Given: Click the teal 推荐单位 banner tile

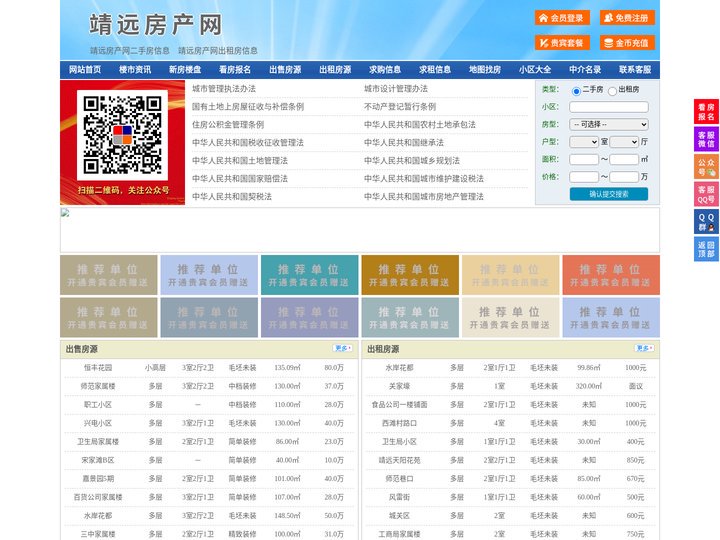Looking at the screenshot, I should (x=309, y=275).
